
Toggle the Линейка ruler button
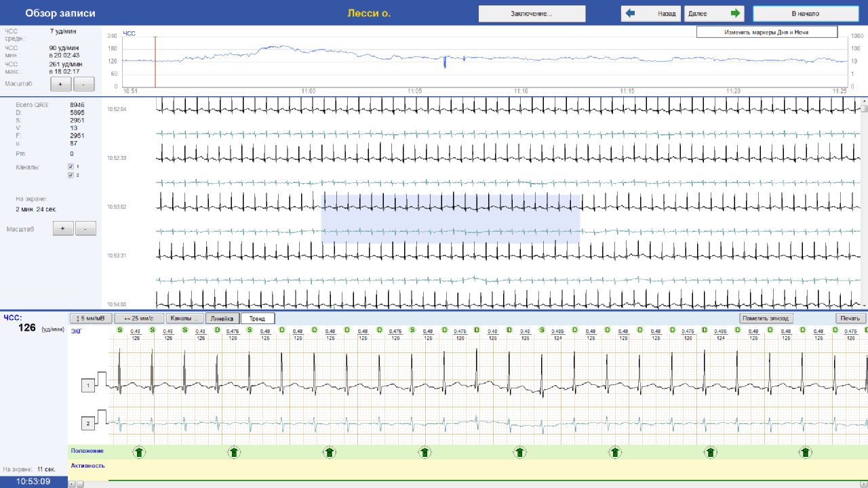tap(222, 318)
